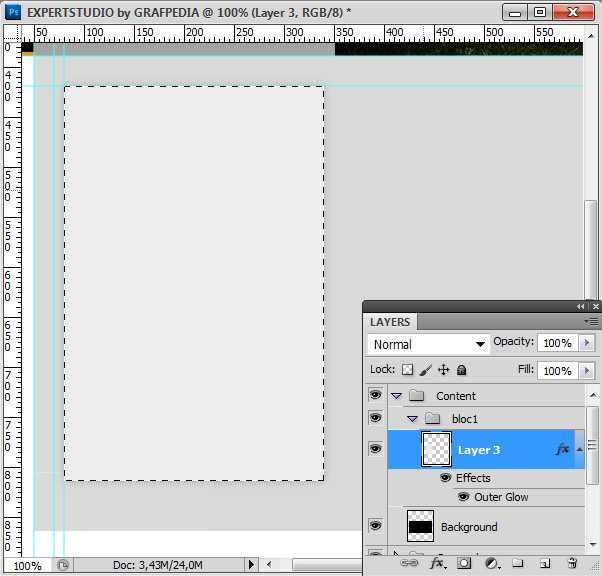
Task: Select the Content group row
Action: pyautogui.click(x=486, y=396)
